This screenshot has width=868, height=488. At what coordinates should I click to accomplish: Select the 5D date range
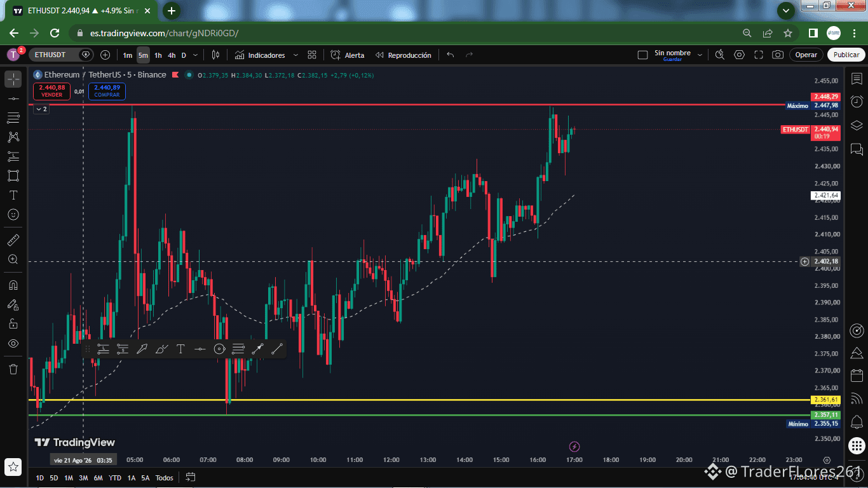54,478
